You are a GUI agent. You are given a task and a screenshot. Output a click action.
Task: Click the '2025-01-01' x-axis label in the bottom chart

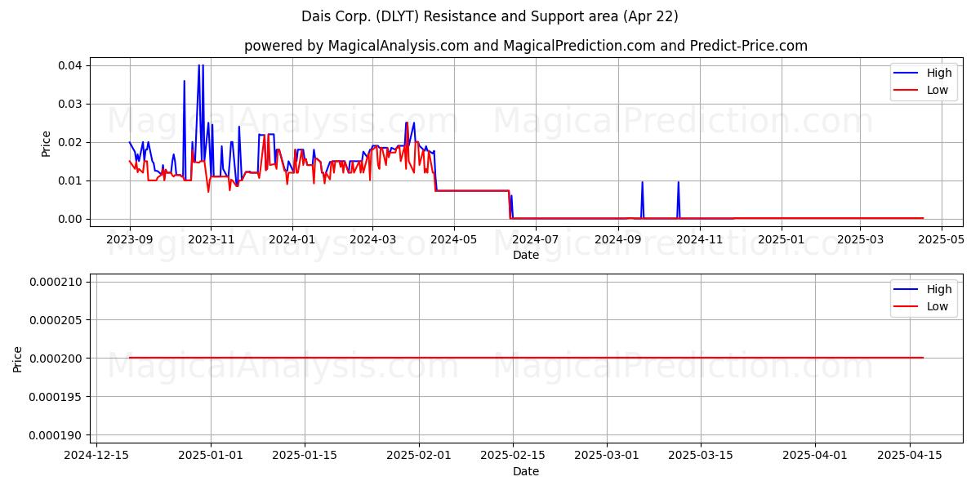(x=211, y=456)
